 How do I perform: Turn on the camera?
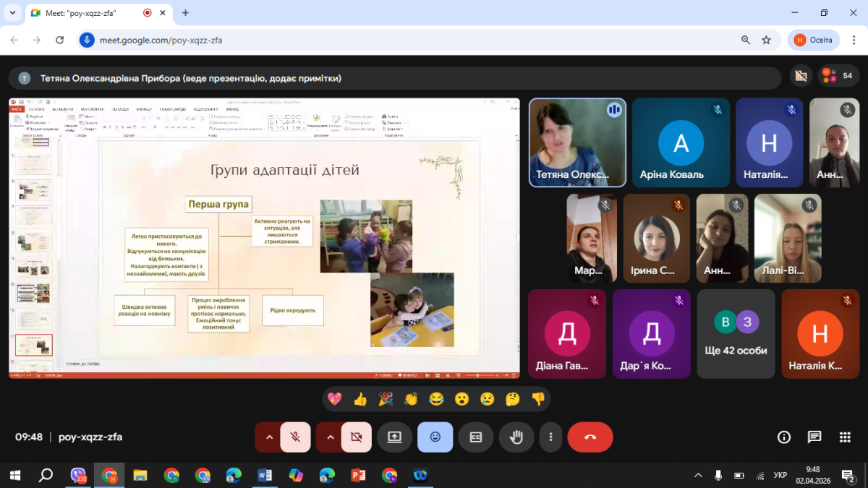pos(356,437)
